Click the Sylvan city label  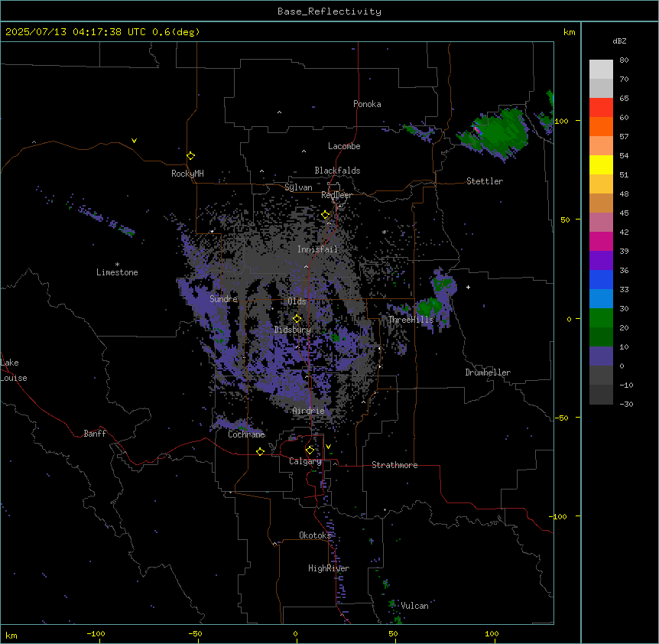298,187
